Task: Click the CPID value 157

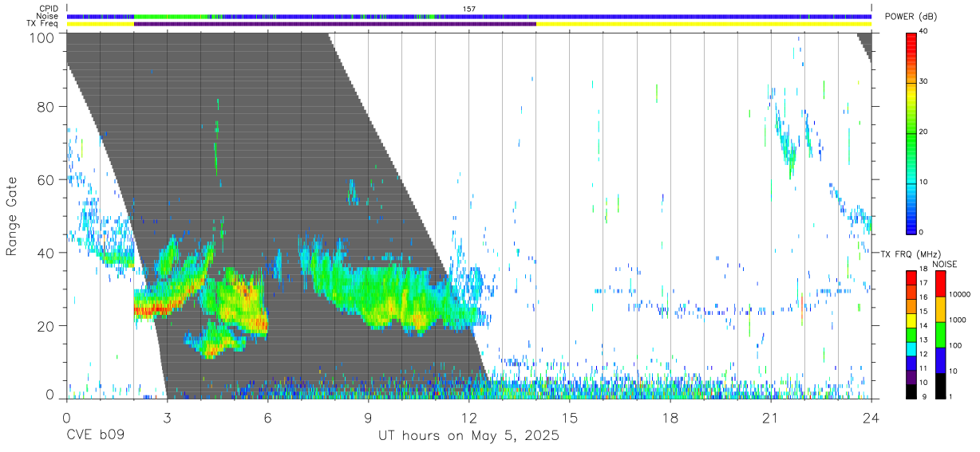Action: [468, 9]
